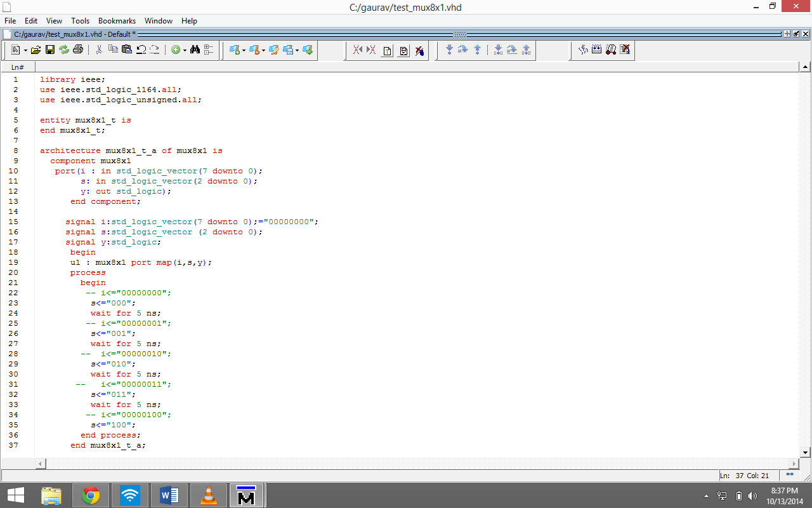The image size is (812, 508).
Task: Click the squiggly arrow icon in last toolbar
Action: 583,50
